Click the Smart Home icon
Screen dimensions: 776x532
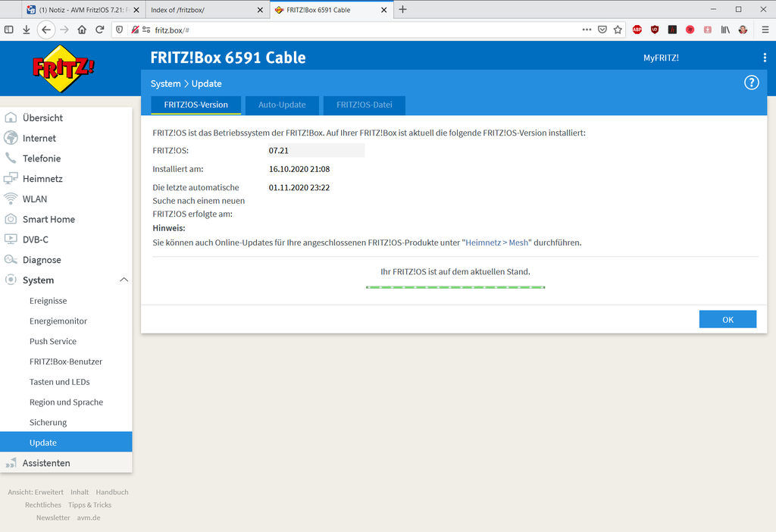tap(11, 219)
